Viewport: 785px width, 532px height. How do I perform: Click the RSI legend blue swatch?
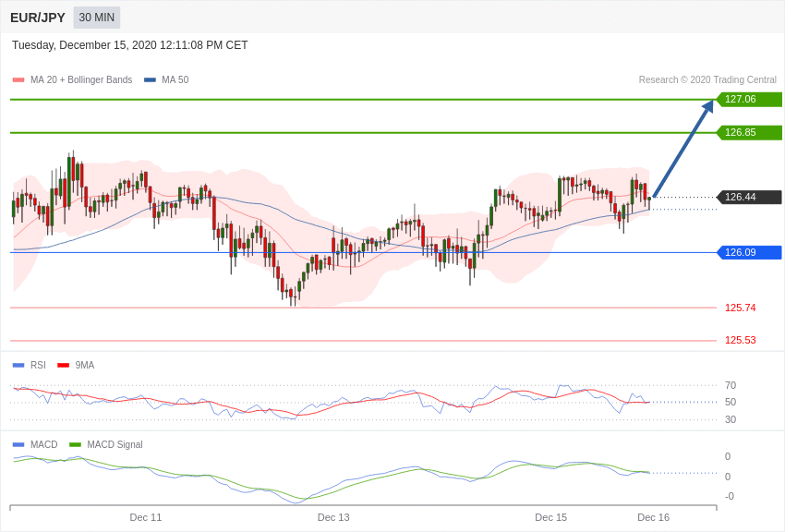(x=18, y=366)
